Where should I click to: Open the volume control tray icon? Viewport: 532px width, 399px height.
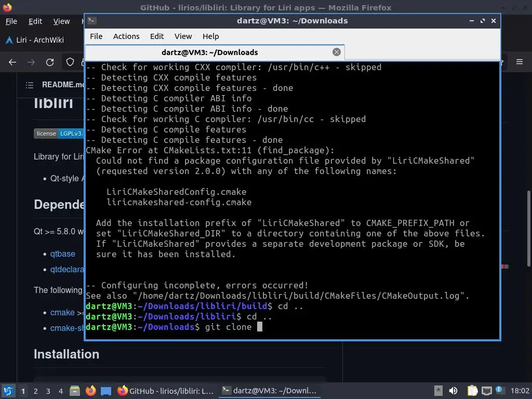[453, 391]
